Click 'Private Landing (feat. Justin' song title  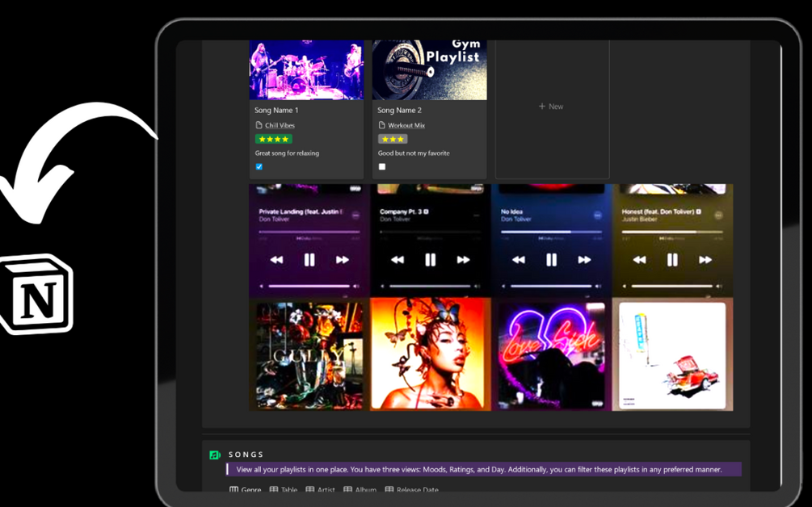coord(301,212)
